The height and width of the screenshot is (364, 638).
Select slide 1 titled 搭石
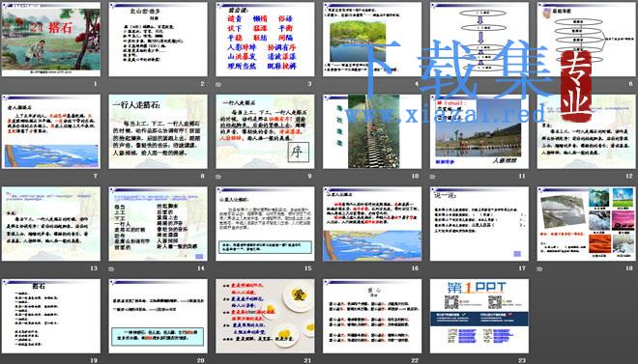click(x=51, y=40)
